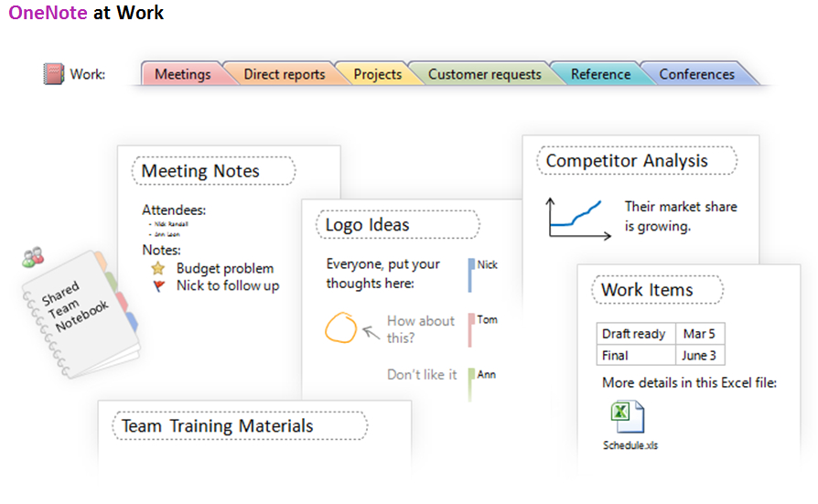The image size is (818, 504).
Task: Click the 'Notes:' heading in Meeting Notes
Action: [x=161, y=250]
